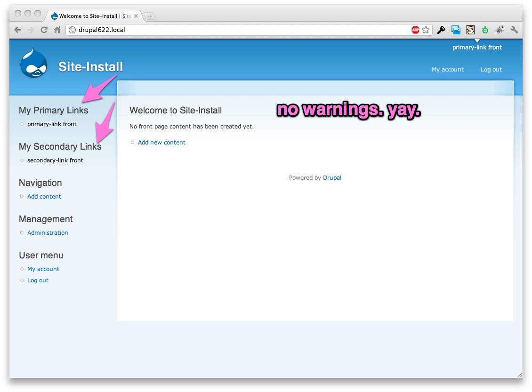The image size is (532, 392).
Task: Click the My Secondary Links heading
Action: click(x=60, y=147)
